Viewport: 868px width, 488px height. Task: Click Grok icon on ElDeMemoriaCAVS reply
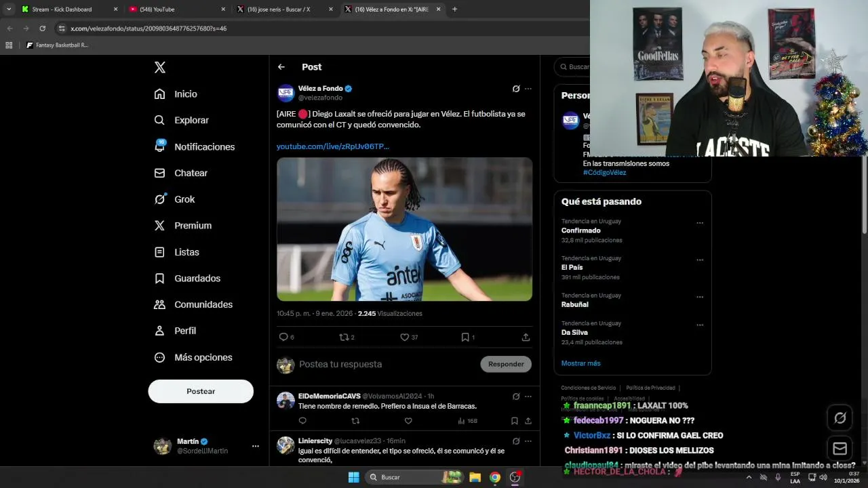tap(516, 396)
